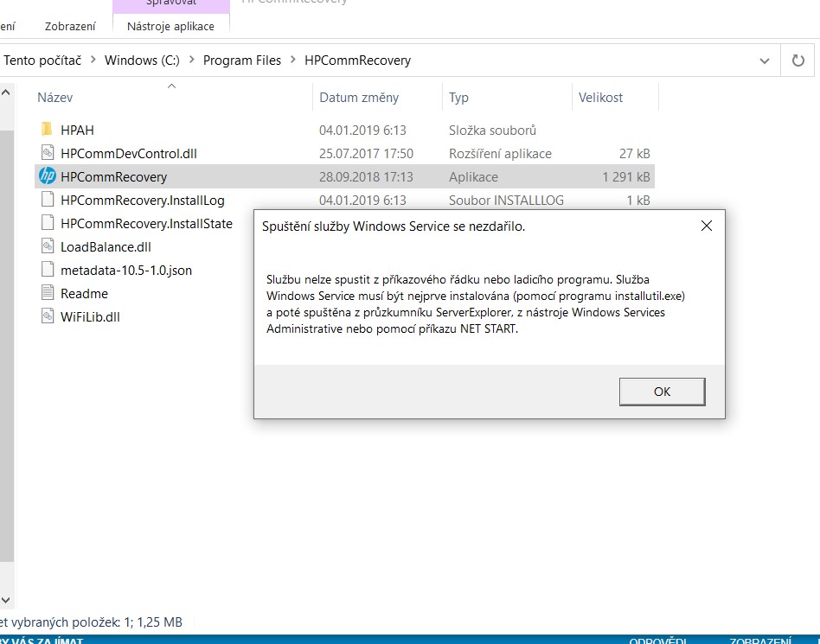Click the Složka souborů type cell
The width and height of the screenshot is (820, 644).
coord(492,130)
